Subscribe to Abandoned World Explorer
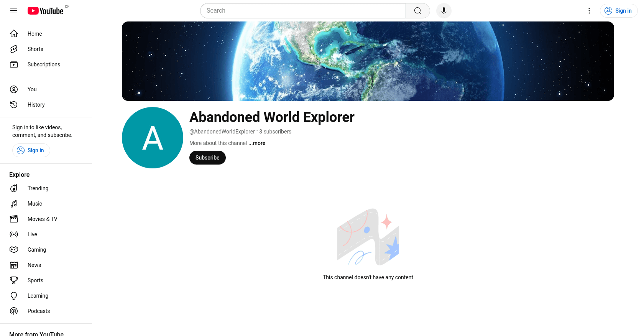Screen dimensions: 644x336 click(x=207, y=158)
